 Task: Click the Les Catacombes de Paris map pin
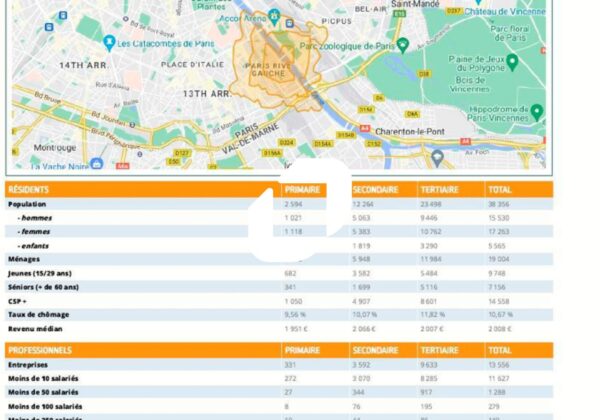(x=109, y=43)
